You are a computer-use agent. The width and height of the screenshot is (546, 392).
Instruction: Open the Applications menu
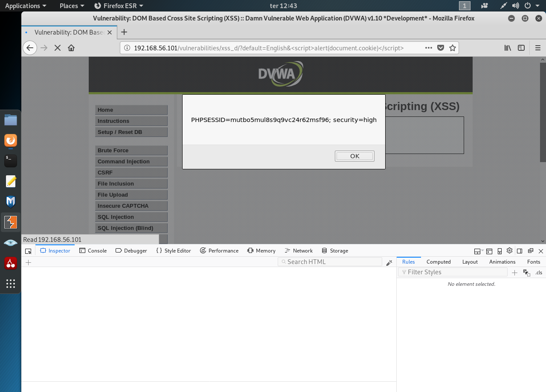[x=25, y=6]
